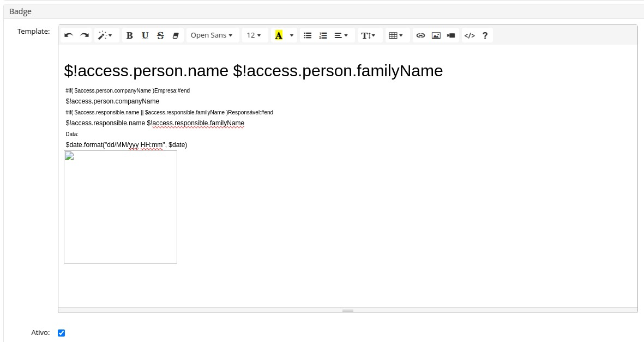Click the eraser remove-format icon
Image resolution: width=644 pixels, height=342 pixels.
(x=176, y=35)
